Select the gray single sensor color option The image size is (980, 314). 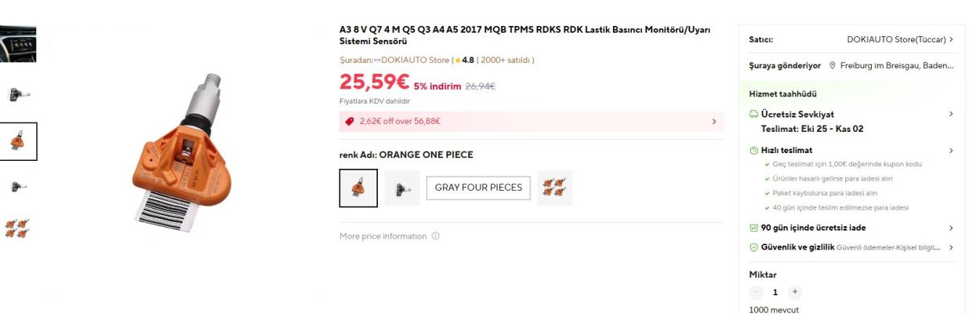401,188
